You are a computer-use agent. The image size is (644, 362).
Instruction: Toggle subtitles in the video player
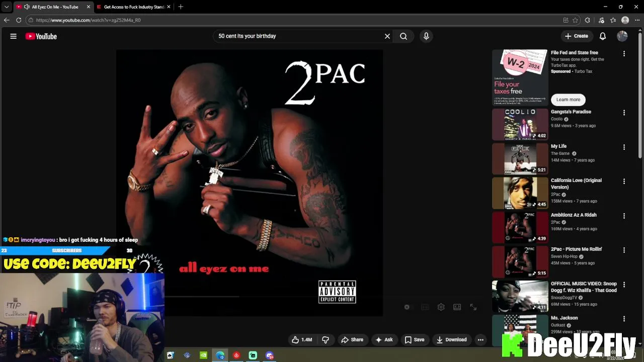pyautogui.click(x=425, y=307)
